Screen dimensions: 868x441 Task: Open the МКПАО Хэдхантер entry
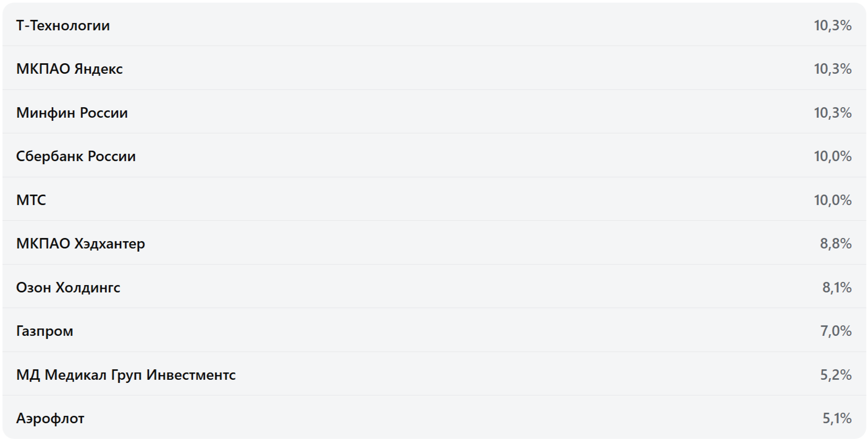81,244
